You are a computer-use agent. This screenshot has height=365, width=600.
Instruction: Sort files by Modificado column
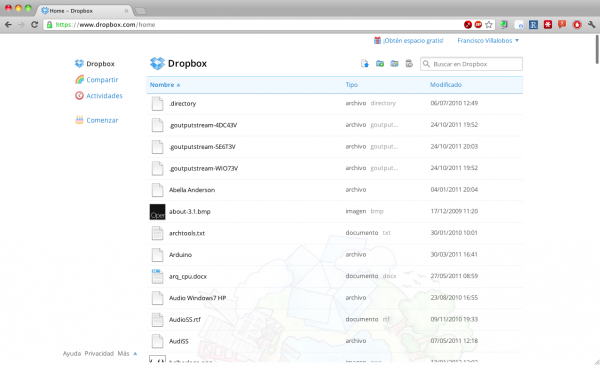pyautogui.click(x=446, y=85)
